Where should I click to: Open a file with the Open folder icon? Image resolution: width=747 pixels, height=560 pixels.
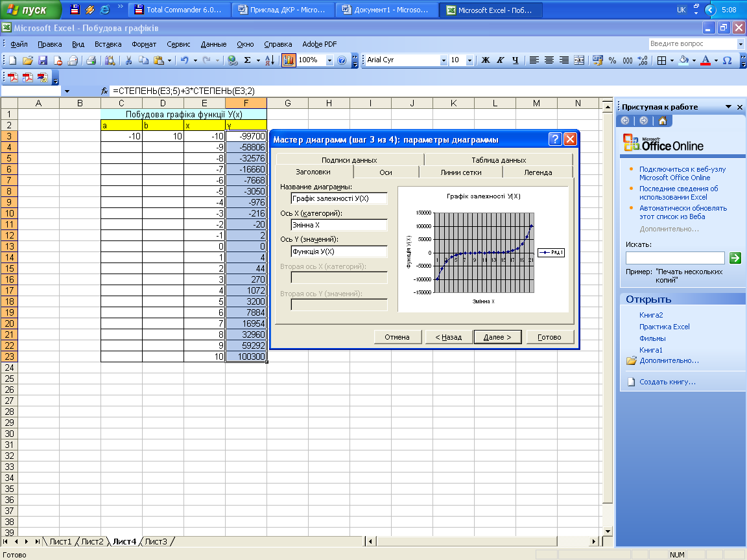tap(28, 60)
